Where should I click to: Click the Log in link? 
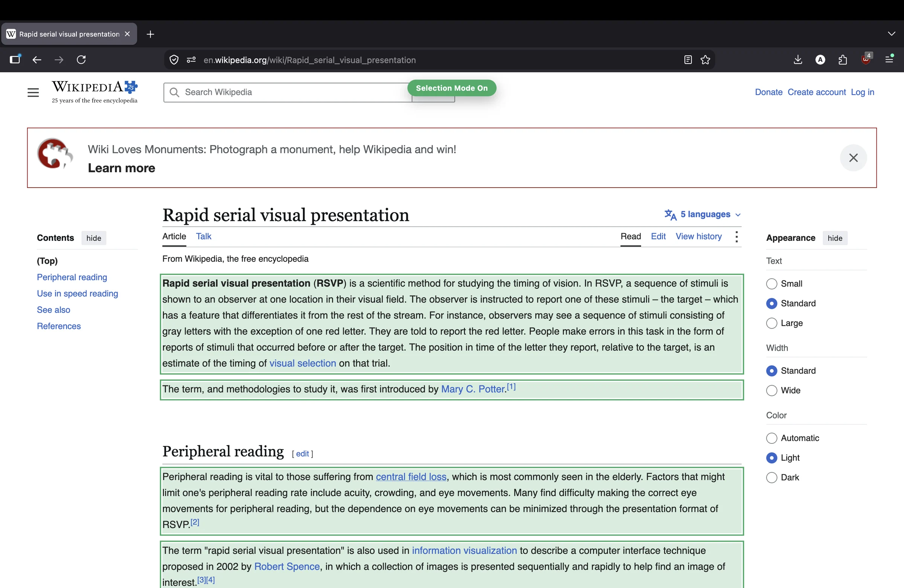(862, 92)
